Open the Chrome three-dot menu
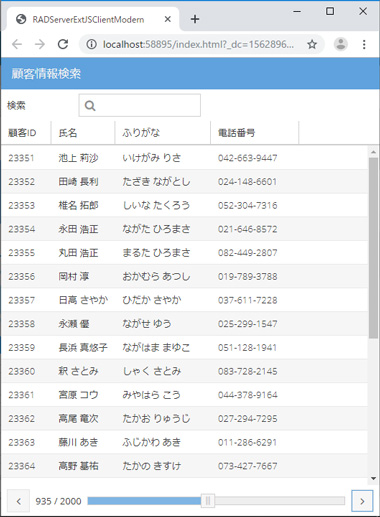Viewport: 380px width, 517px height. click(x=364, y=44)
